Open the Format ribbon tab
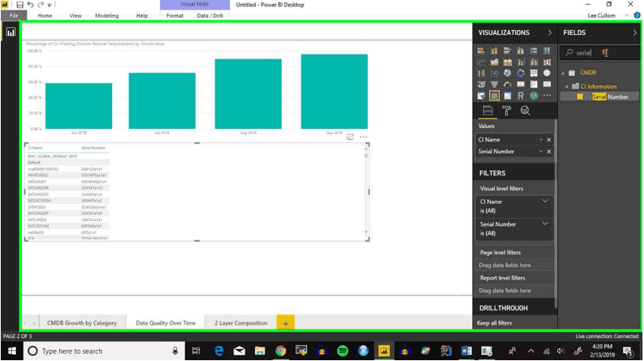Image resolution: width=644 pixels, height=361 pixels. tap(175, 16)
